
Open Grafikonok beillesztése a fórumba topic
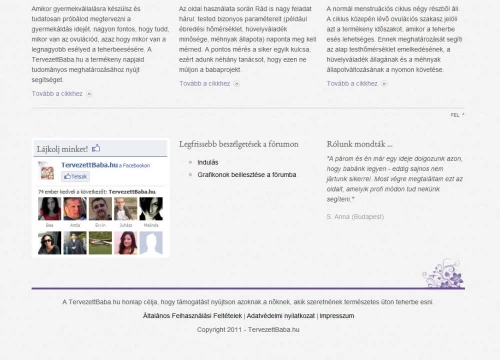247,175
